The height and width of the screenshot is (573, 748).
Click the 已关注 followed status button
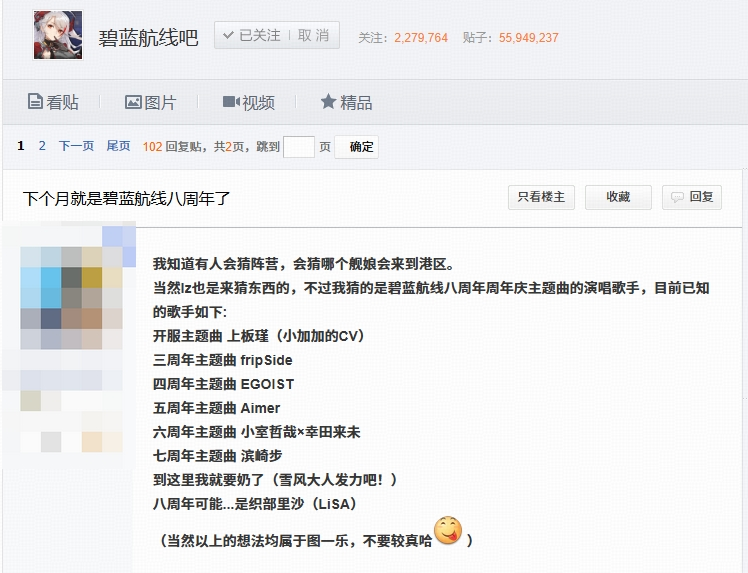252,35
